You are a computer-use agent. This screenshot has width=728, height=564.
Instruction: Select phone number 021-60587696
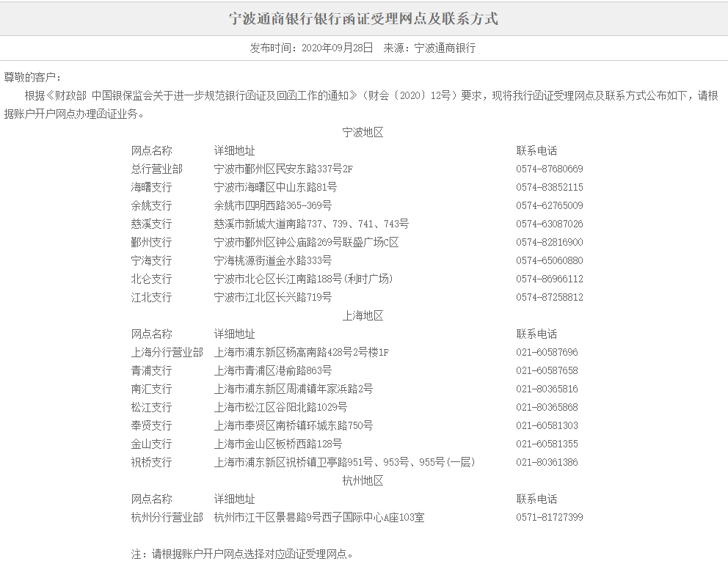547,353
